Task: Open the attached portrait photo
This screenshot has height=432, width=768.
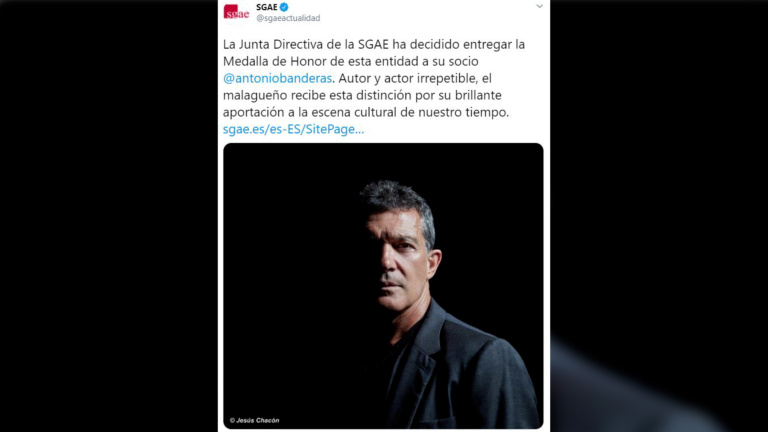Action: point(383,286)
